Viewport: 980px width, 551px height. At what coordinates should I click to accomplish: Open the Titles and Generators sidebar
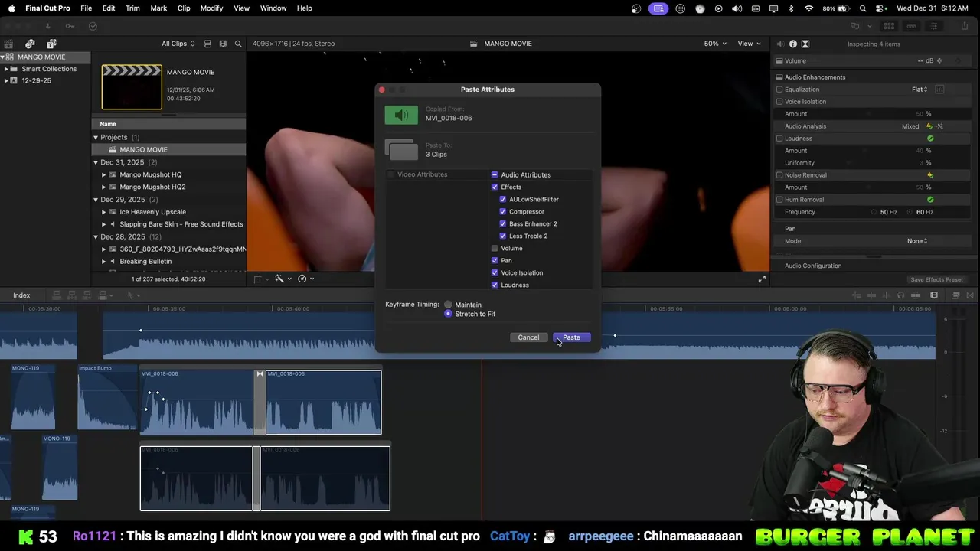51,44
